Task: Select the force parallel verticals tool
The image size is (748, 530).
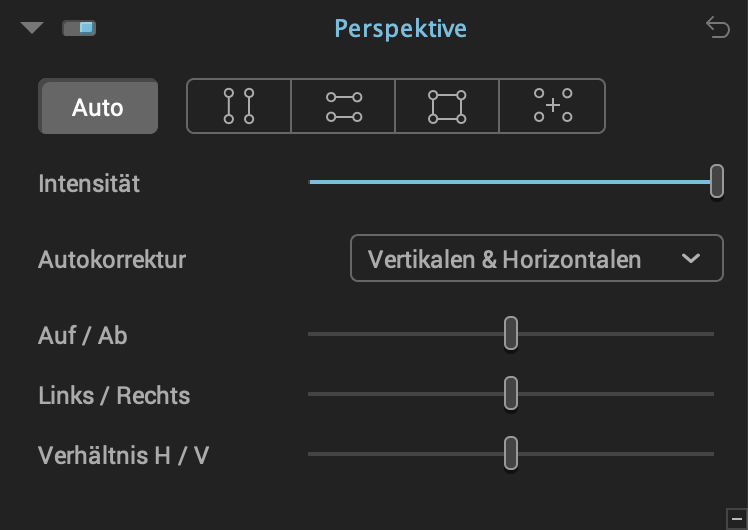Action: point(239,106)
